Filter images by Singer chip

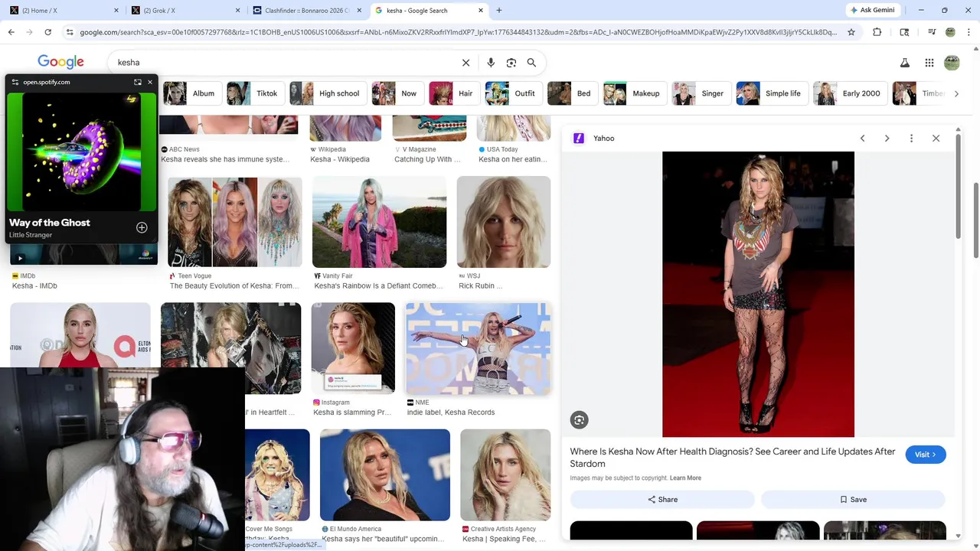coord(701,93)
